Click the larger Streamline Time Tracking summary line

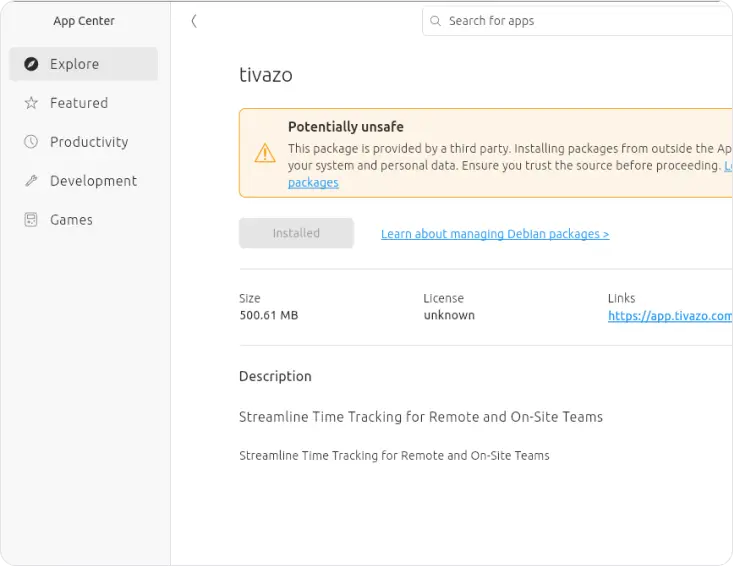(x=421, y=417)
